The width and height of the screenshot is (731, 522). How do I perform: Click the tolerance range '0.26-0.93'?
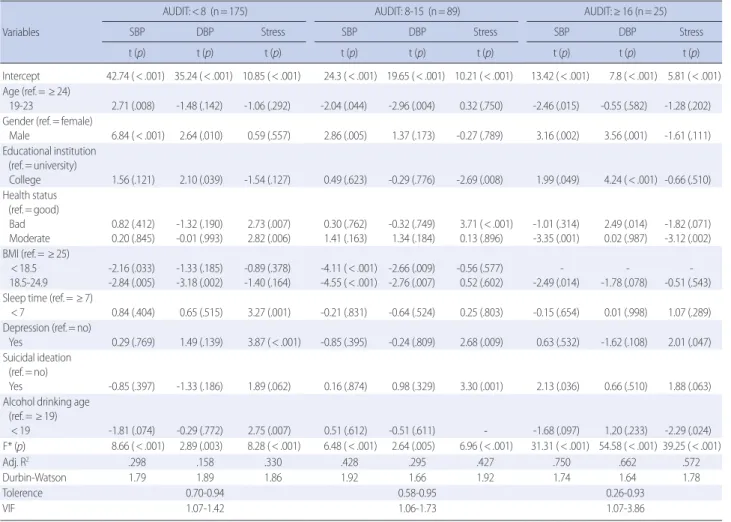(625, 493)
